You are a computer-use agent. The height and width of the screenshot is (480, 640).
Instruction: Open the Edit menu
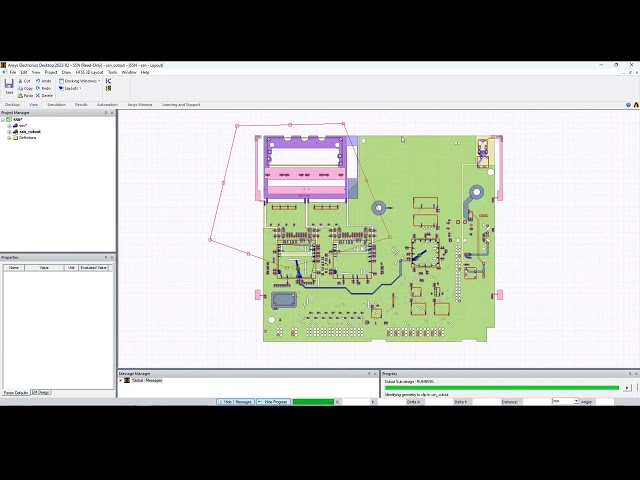[x=24, y=72]
